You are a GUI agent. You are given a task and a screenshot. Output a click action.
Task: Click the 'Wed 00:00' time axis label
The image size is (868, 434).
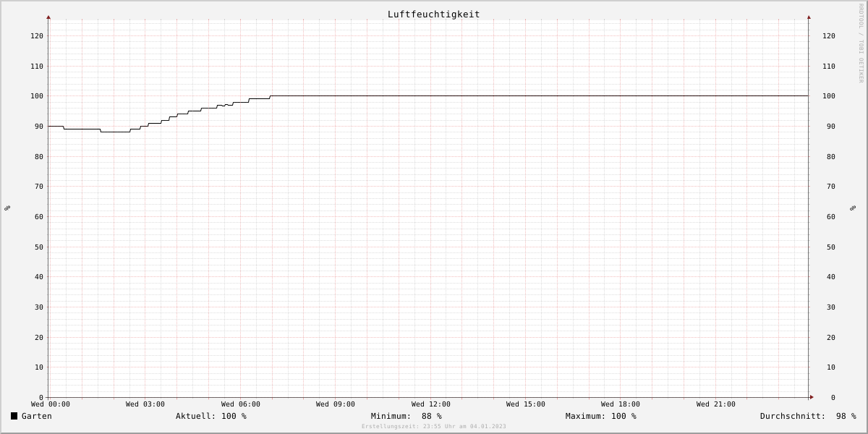point(51,404)
